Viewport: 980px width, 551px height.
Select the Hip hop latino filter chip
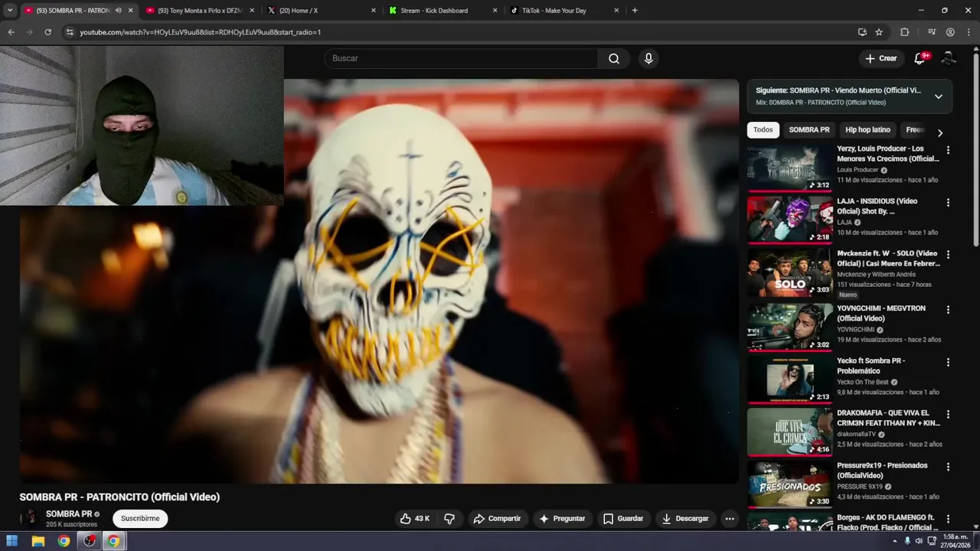click(x=867, y=130)
